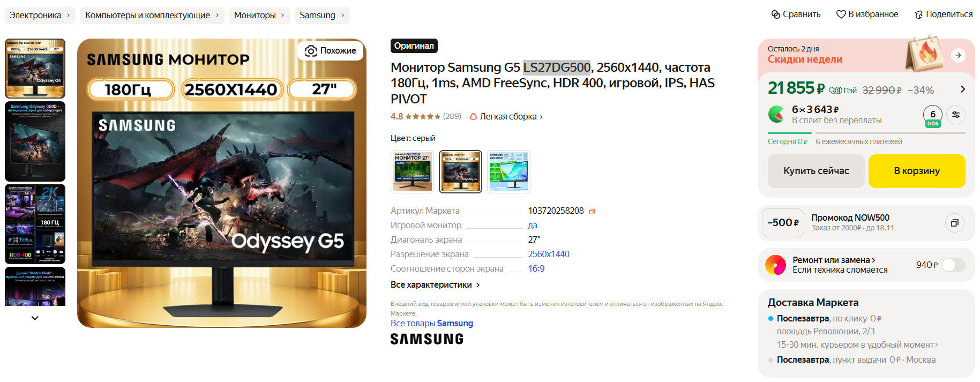Open Все товары Samsung link

tap(432, 323)
